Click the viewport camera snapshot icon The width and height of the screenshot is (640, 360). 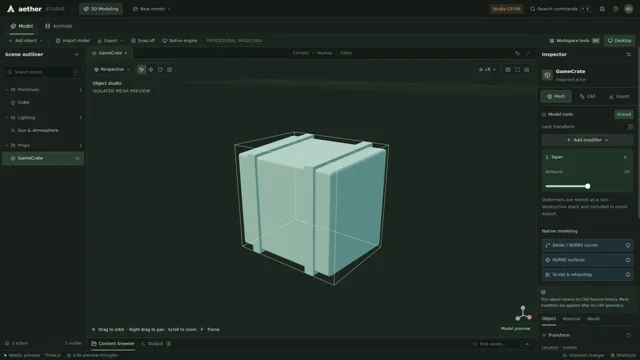pyautogui.click(x=527, y=70)
